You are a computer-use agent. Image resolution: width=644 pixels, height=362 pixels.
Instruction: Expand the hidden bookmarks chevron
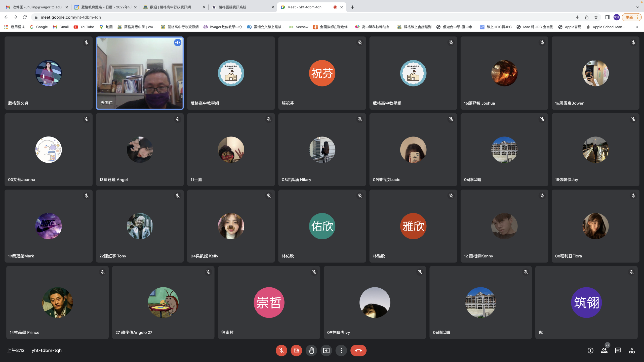tap(637, 27)
